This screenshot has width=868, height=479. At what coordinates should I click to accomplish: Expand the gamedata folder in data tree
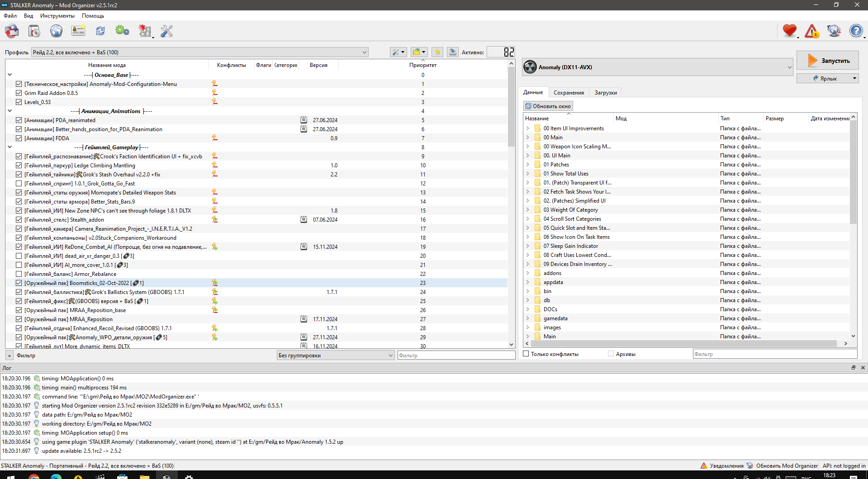pyautogui.click(x=527, y=318)
